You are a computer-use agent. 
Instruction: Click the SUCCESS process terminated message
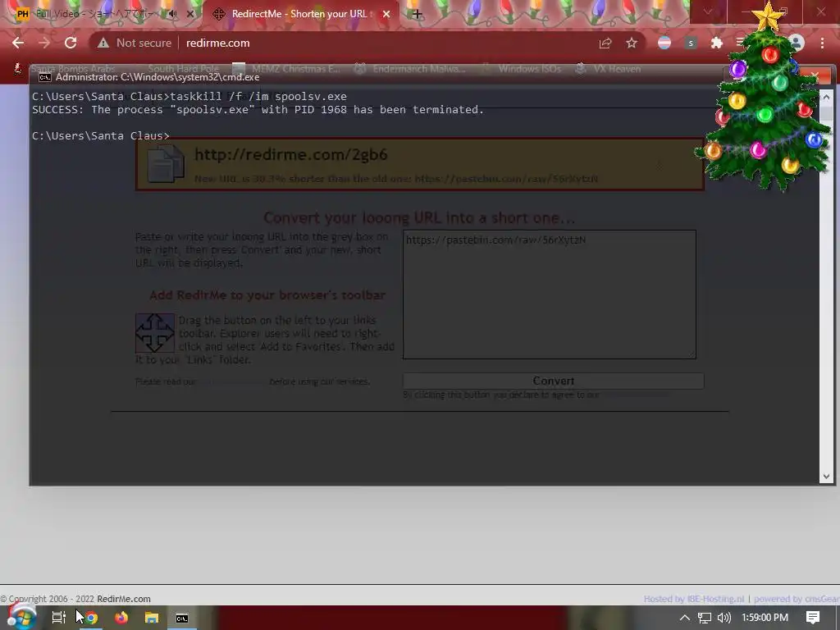(258, 110)
